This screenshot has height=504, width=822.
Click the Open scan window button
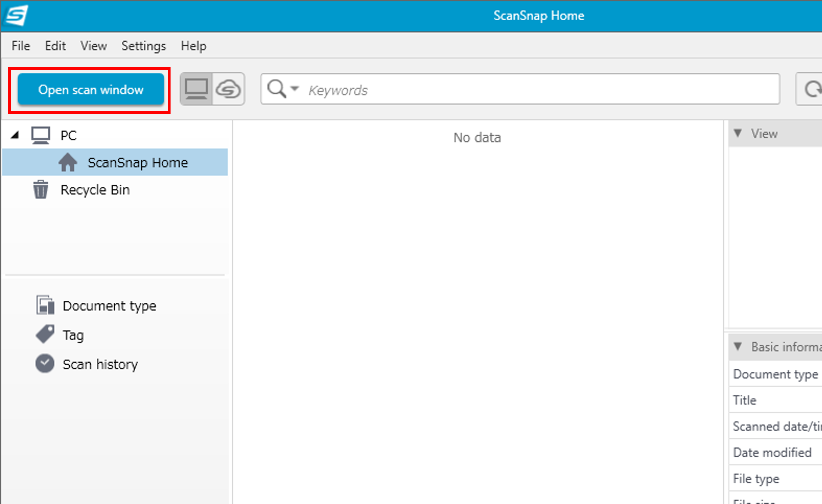(91, 89)
